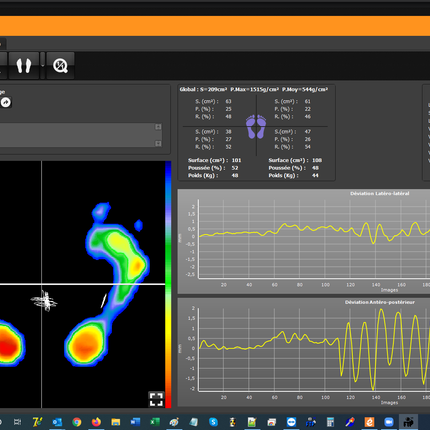The height and width of the screenshot is (430, 430).
Task: Open the dropdown arrow beside the footprint button
Action: (42, 65)
